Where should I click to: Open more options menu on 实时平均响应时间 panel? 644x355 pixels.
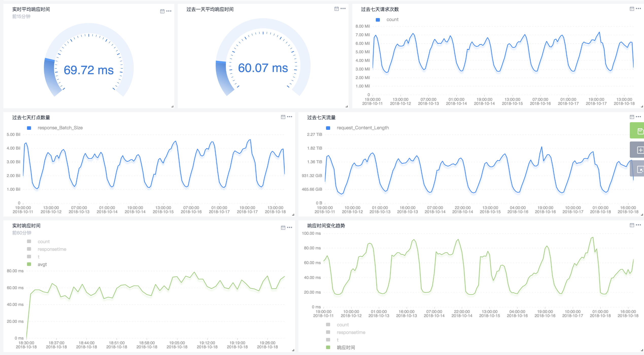tap(169, 11)
